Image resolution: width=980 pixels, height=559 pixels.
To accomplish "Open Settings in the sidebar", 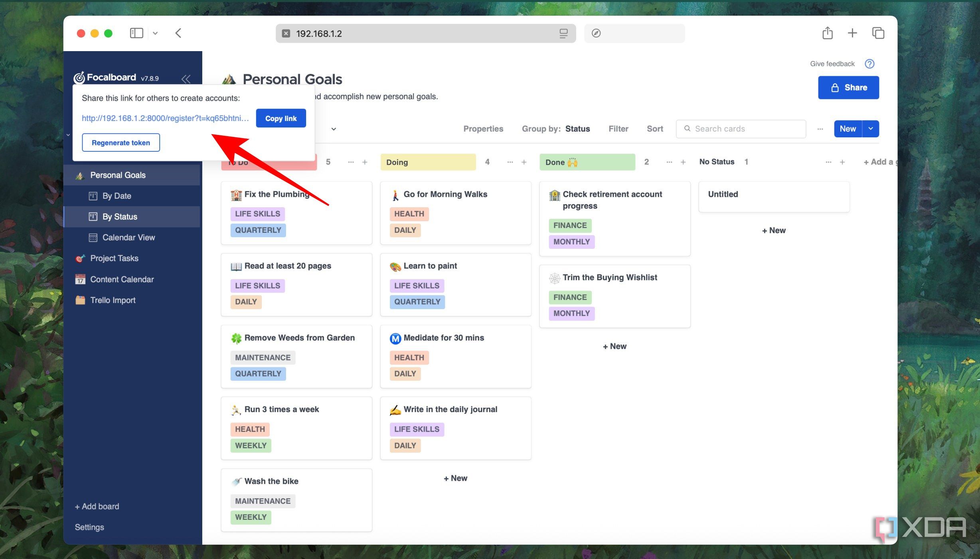I will pyautogui.click(x=89, y=527).
